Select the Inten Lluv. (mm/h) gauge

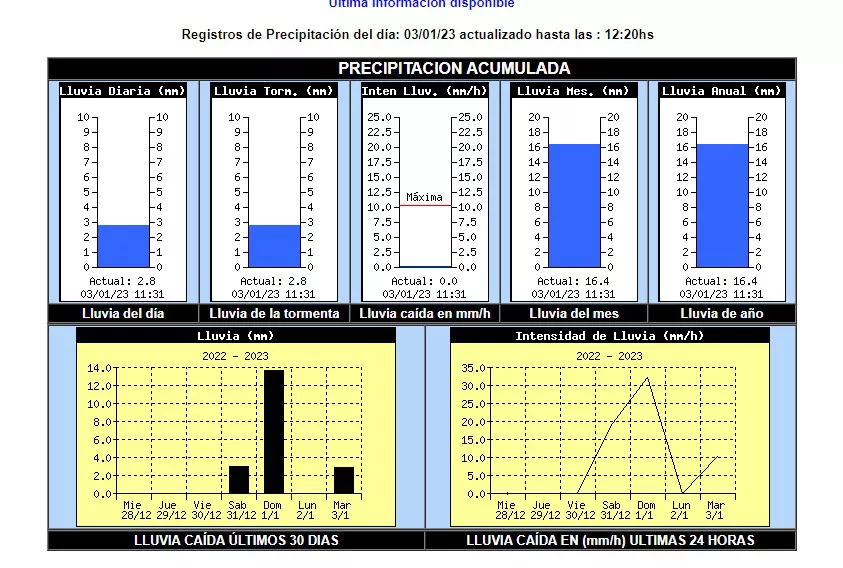click(424, 191)
